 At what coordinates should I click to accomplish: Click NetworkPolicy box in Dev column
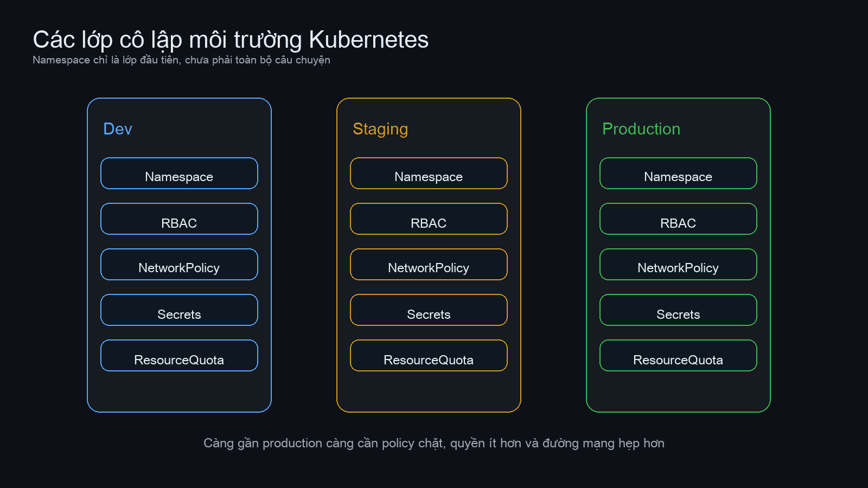click(179, 265)
